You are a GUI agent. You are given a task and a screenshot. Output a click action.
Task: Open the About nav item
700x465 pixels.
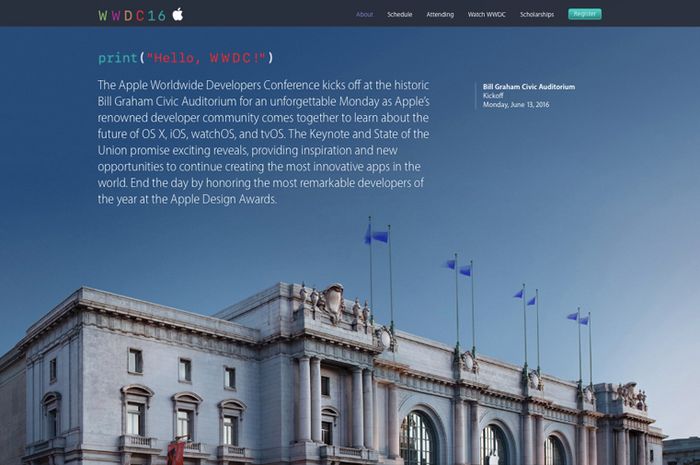coord(364,14)
